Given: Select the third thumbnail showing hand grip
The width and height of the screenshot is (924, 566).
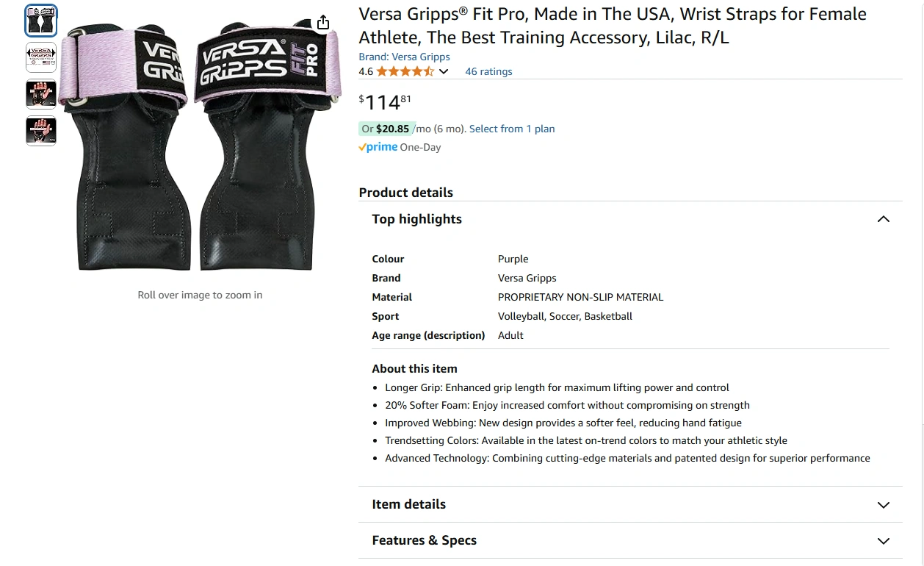Looking at the screenshot, I should pyautogui.click(x=41, y=94).
